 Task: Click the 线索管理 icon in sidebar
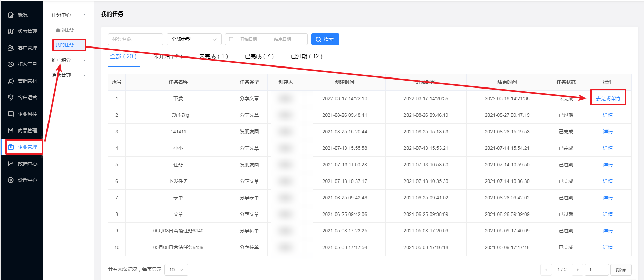tap(11, 31)
